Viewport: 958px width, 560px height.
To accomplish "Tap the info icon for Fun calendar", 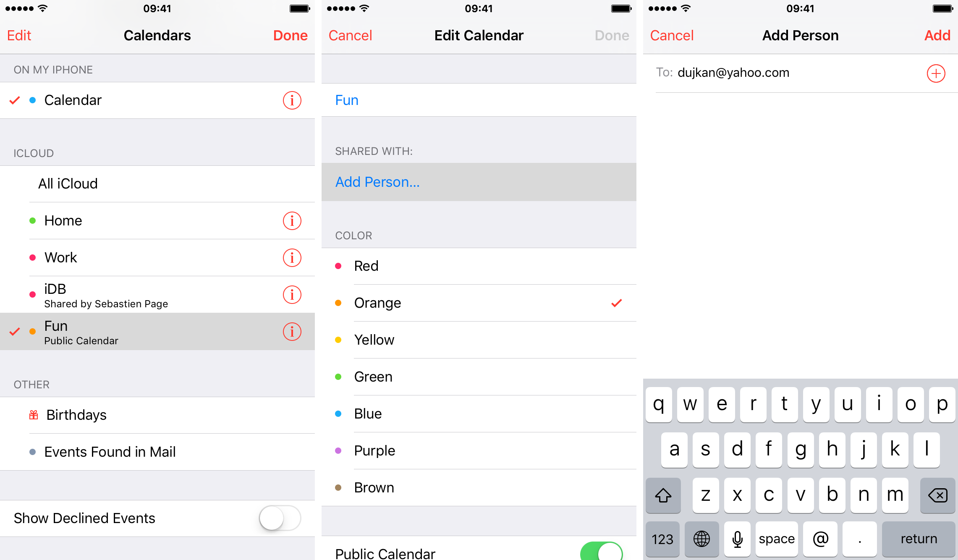I will [291, 332].
